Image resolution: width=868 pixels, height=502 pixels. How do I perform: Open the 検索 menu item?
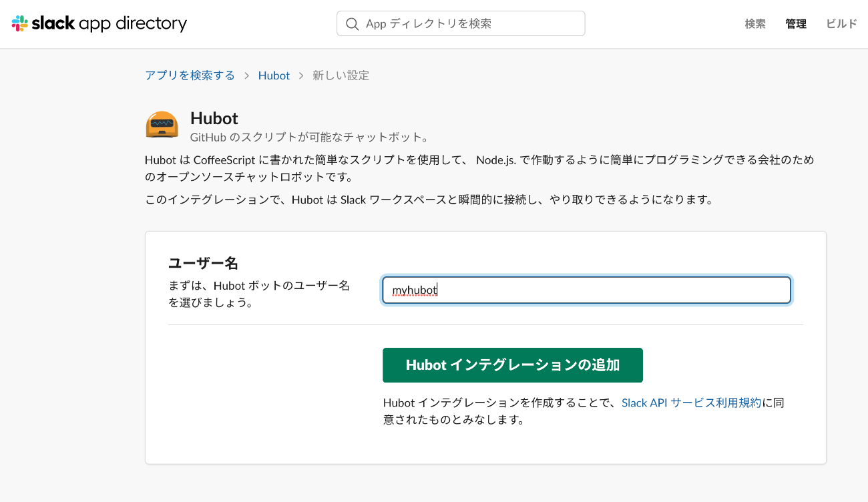coord(755,24)
